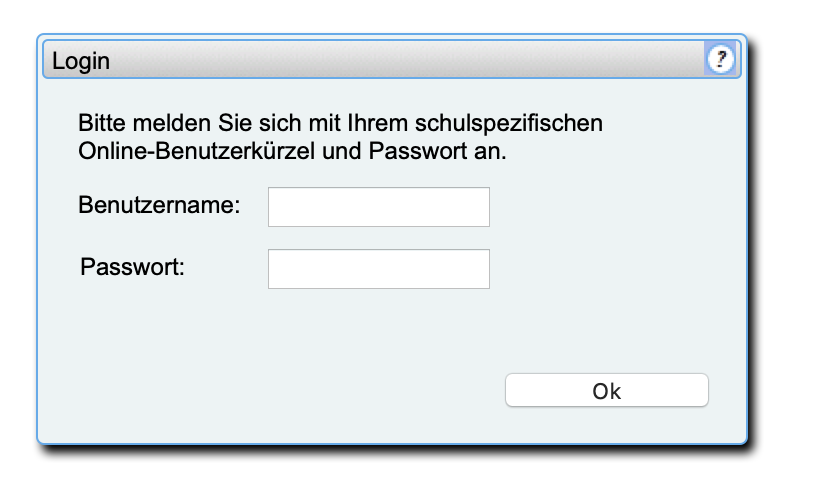Click into the Passwort input field

(378, 269)
